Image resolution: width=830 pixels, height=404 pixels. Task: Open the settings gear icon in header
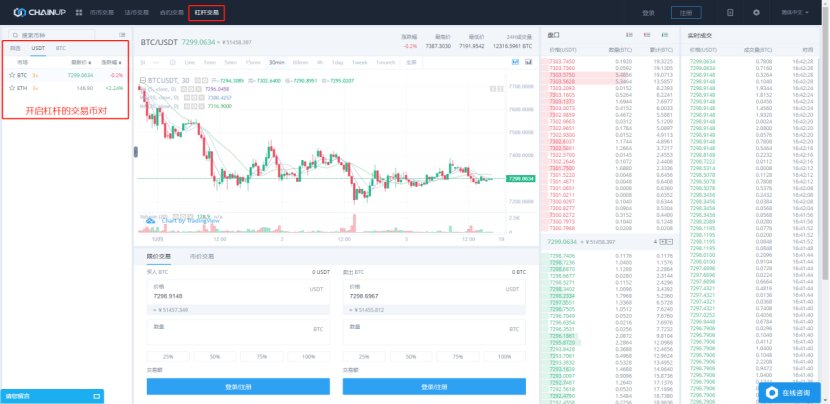click(x=756, y=13)
